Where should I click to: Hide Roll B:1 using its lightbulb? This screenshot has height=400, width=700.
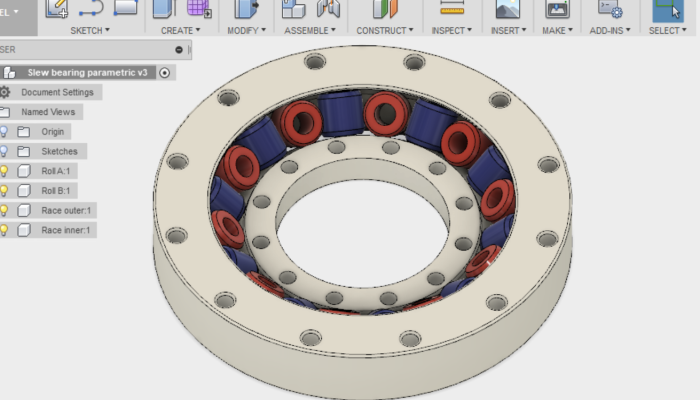(4, 191)
